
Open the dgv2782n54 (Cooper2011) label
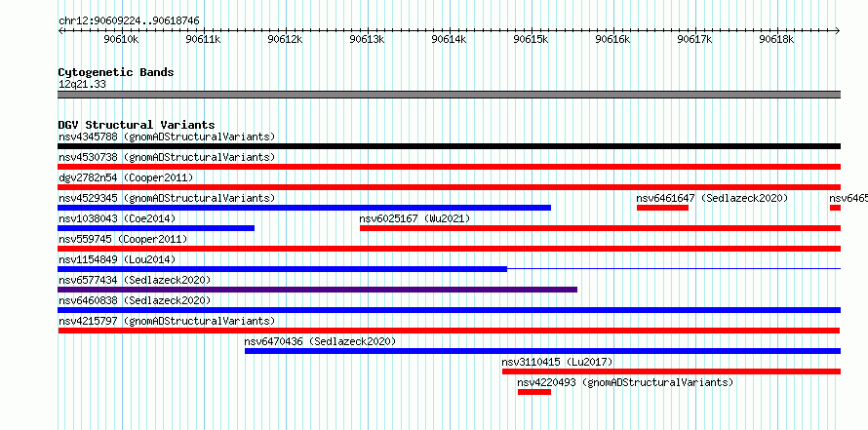point(126,177)
